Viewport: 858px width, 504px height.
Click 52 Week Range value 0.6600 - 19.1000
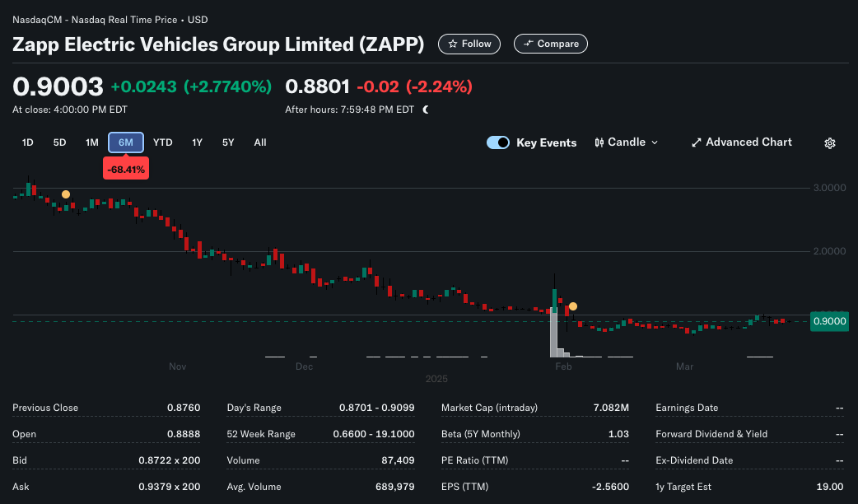tap(374, 434)
